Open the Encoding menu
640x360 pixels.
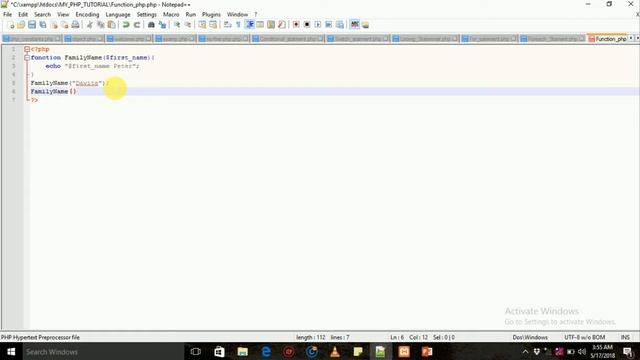pos(87,14)
